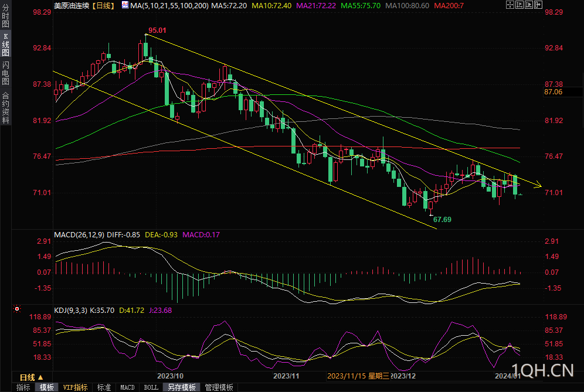
Task: Open the 合约资料 side tab
Action: point(5,107)
